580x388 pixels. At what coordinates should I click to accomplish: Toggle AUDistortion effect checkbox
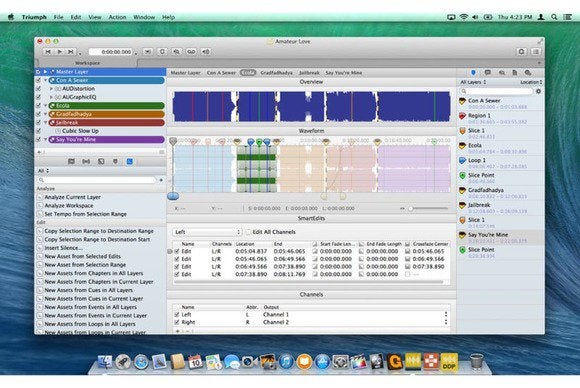(38, 89)
